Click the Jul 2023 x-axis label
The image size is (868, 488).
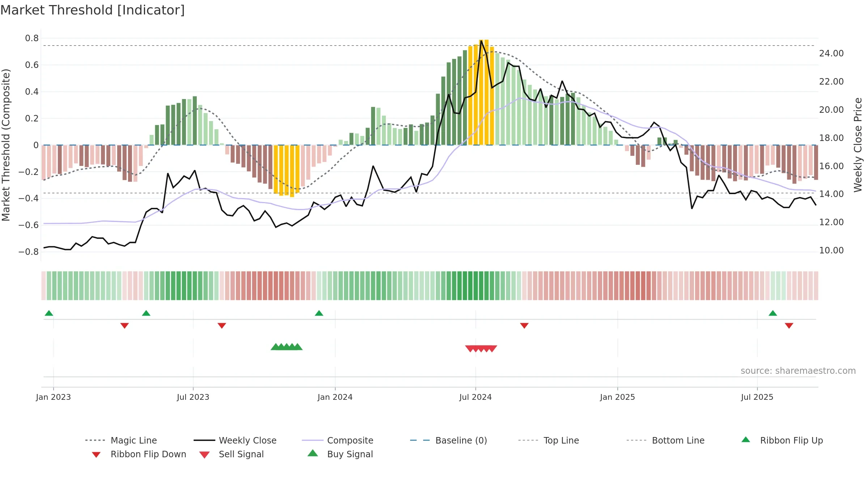193,397
